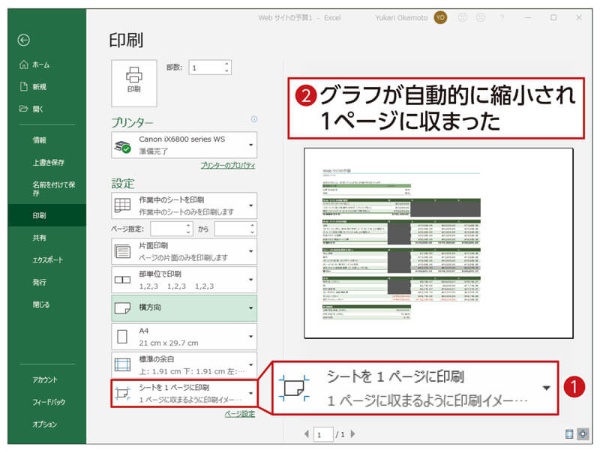The image size is (600, 453).
Task: Choose 閉じる to close the workbook
Action: 41,305
